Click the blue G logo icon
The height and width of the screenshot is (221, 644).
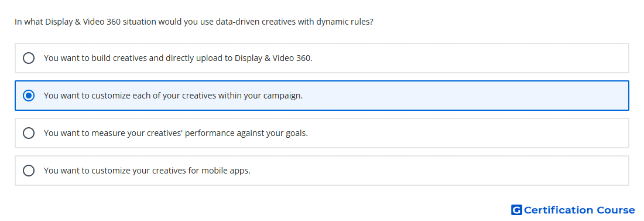516,210
